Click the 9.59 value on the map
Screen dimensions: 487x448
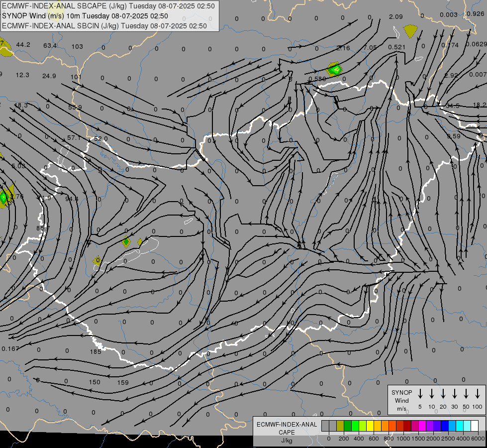[454, 136]
